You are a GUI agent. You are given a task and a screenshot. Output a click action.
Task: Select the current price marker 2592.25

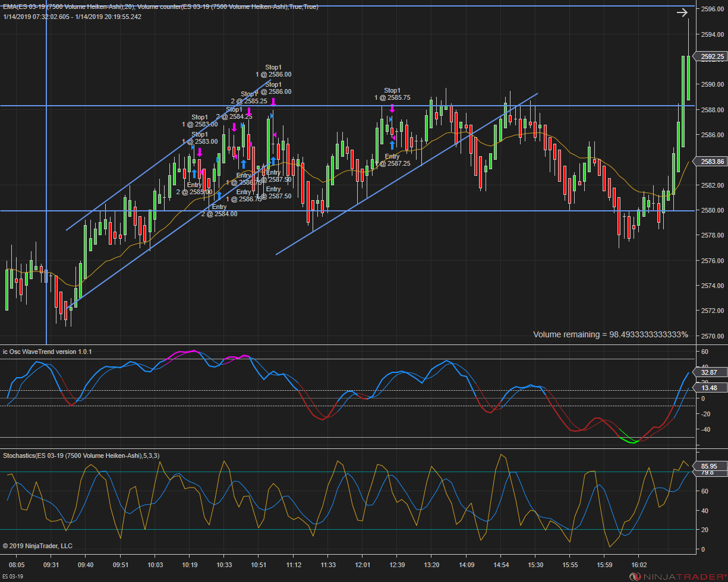[711, 57]
